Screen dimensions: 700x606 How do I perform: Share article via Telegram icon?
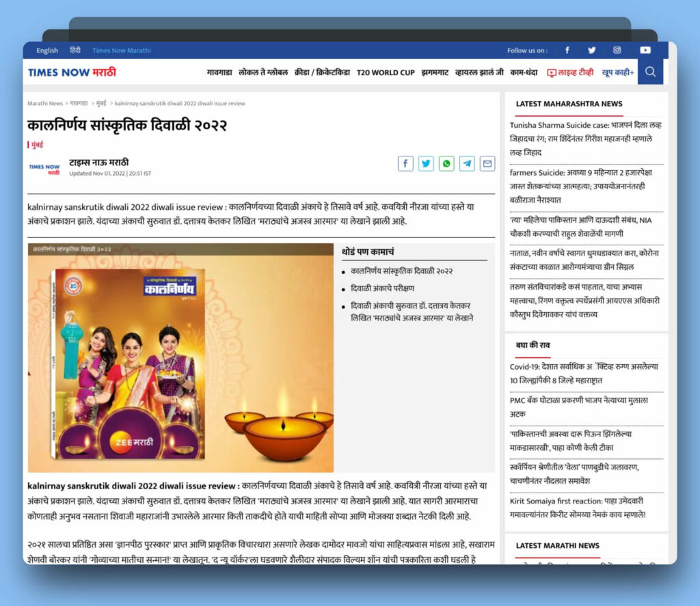pyautogui.click(x=467, y=163)
